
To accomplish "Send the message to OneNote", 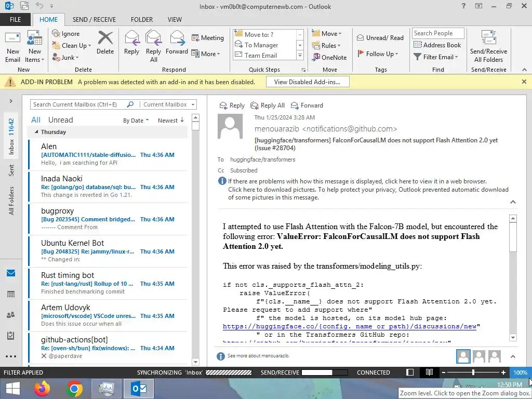I will click(329, 57).
